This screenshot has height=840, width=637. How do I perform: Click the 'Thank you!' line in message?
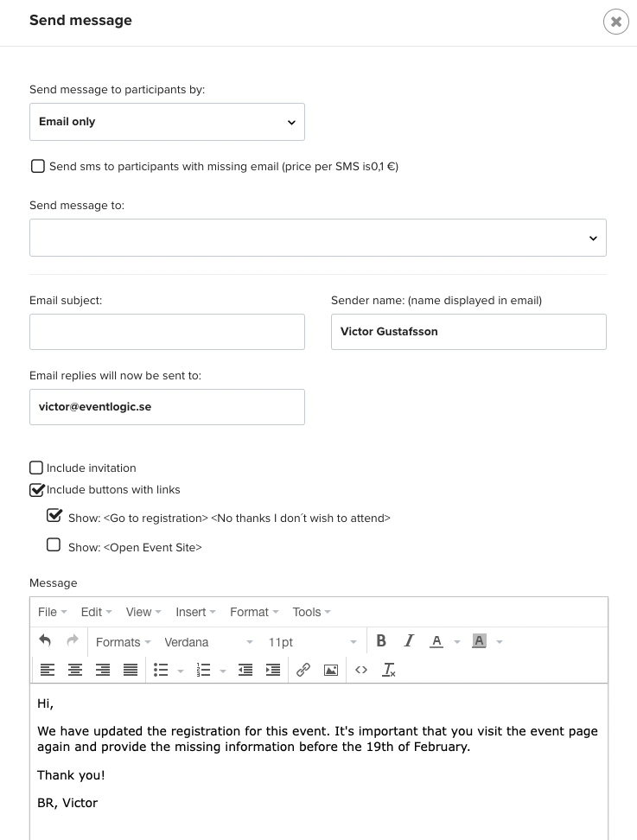[71, 775]
